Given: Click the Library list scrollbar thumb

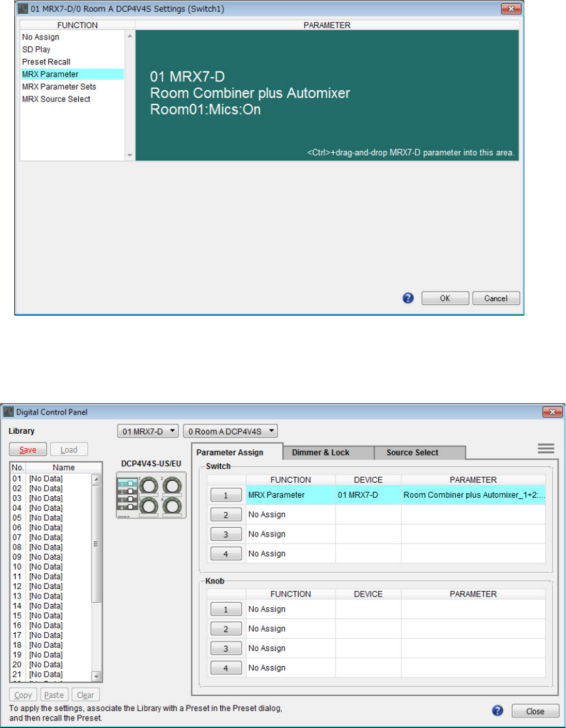Looking at the screenshot, I should (96, 544).
